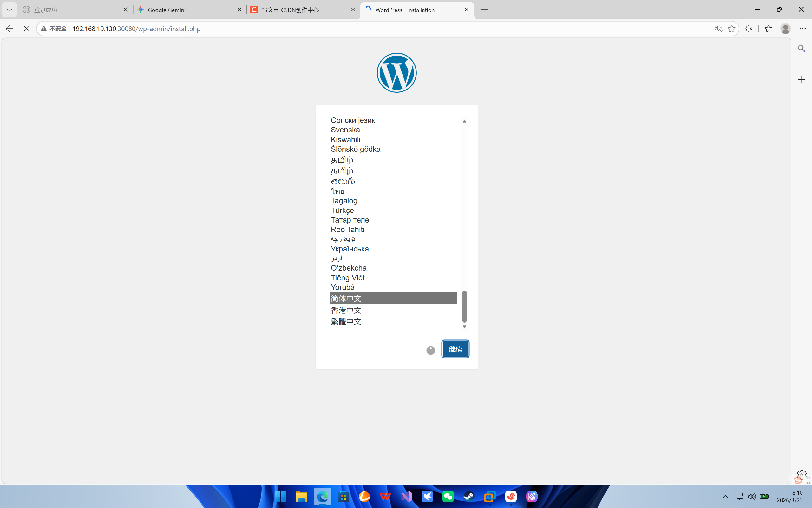The height and width of the screenshot is (508, 812).
Task: Choose Svenska from the language list
Action: (x=393, y=130)
